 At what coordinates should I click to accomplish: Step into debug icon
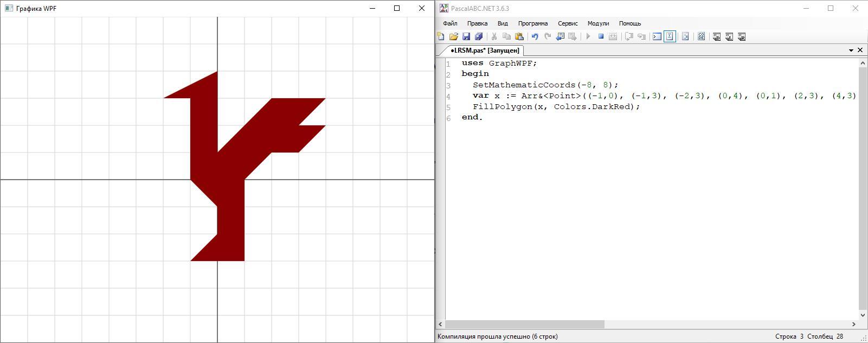pos(641,36)
